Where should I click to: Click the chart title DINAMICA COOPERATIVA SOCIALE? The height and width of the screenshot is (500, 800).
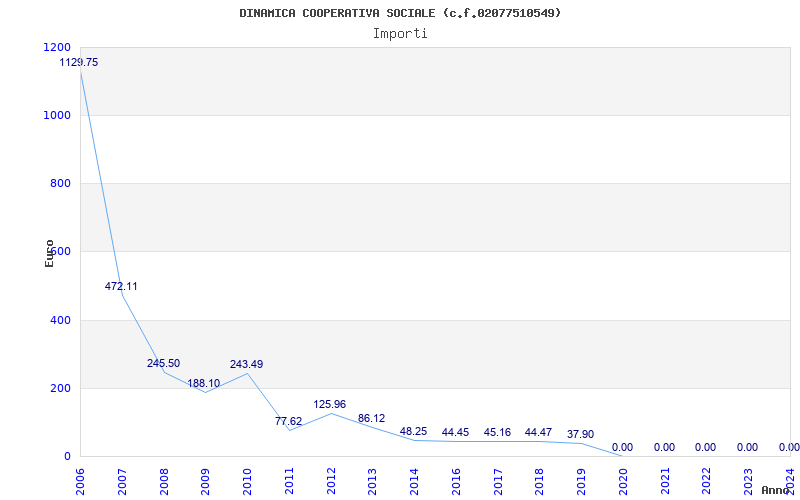coord(400,13)
